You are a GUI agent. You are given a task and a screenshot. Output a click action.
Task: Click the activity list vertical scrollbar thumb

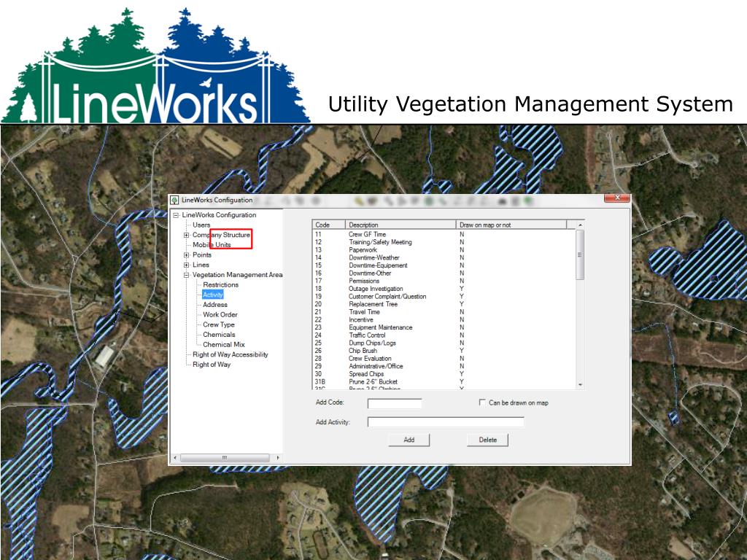[580, 254]
